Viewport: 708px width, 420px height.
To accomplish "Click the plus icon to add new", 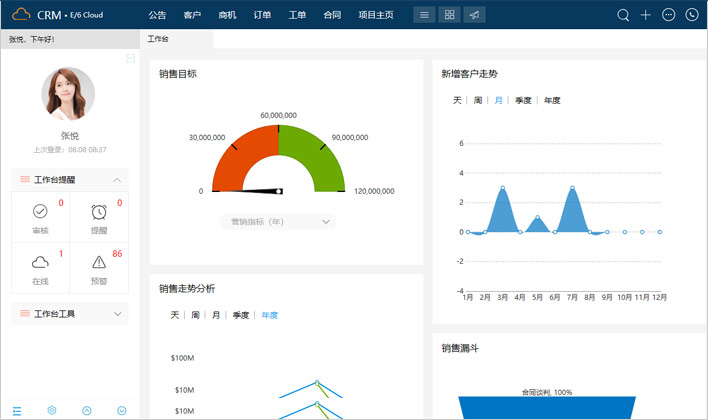I will coord(646,15).
